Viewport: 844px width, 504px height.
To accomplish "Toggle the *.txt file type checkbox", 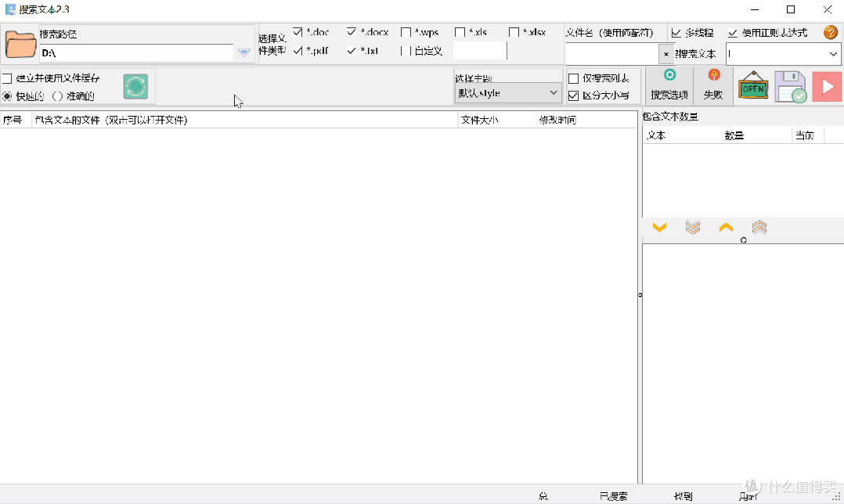I will pos(352,51).
